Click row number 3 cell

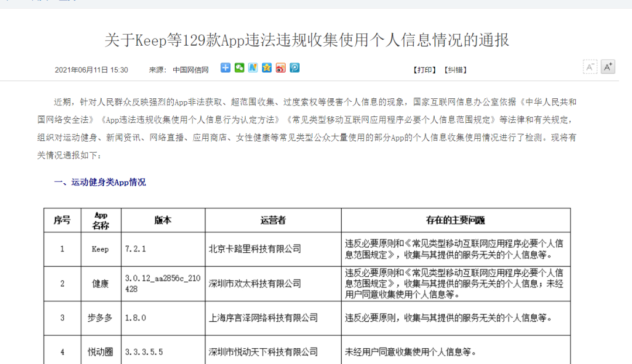[62, 318]
